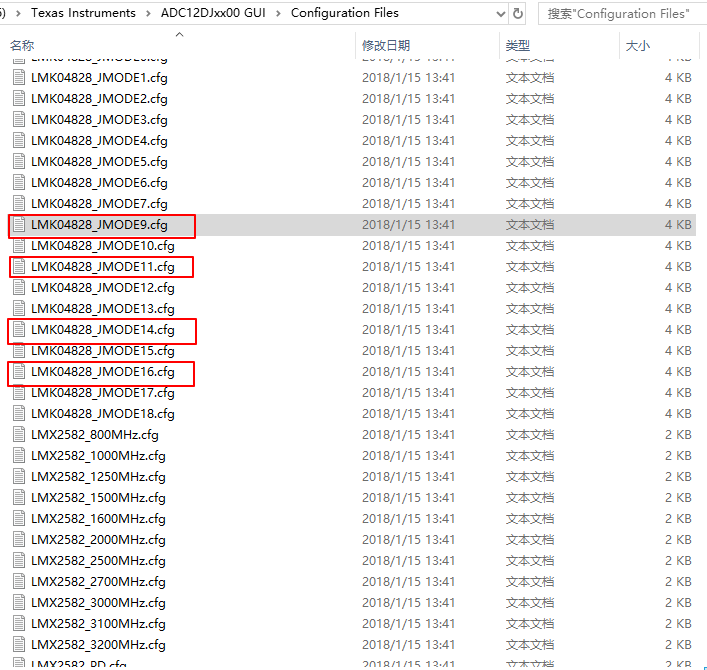
Task: Click the file icon of LMX2582_1250MHz.cfg
Action: click(x=19, y=477)
